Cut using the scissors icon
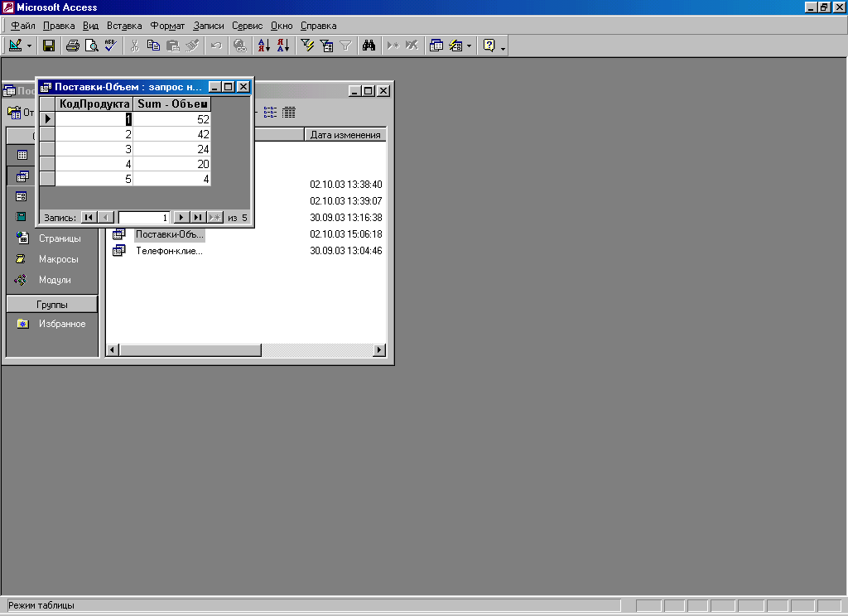 pyautogui.click(x=135, y=46)
